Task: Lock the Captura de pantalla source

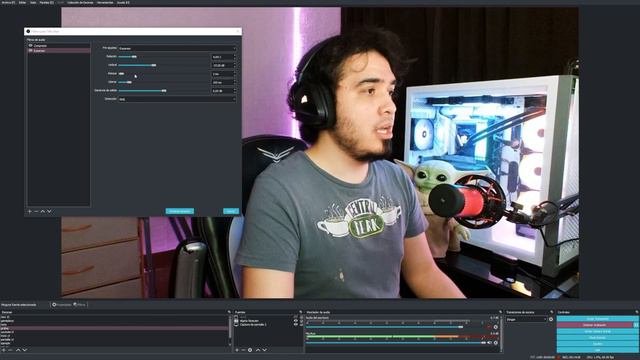Action: point(302,324)
